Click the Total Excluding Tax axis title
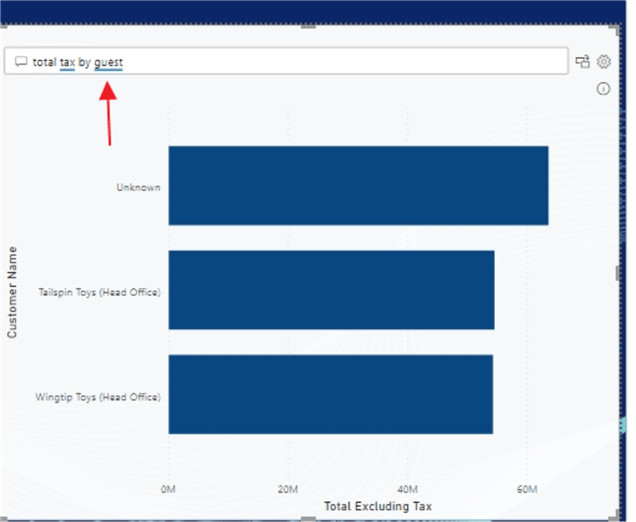Screen dimensions: 636x522 tap(378, 506)
